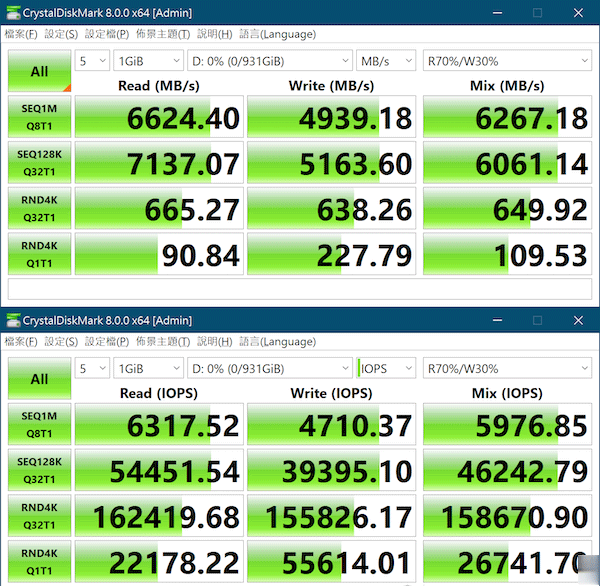Open 說明(H) menu in bottom window

tap(215, 341)
